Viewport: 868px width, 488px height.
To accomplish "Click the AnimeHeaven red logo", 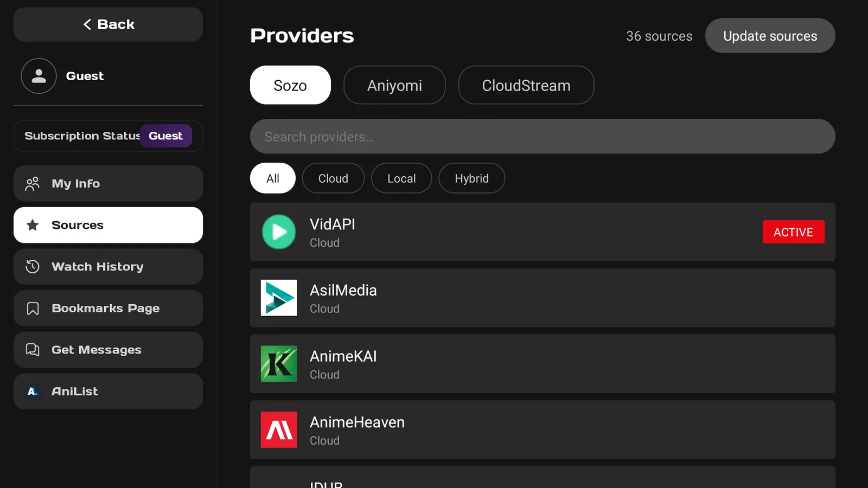I will [279, 430].
